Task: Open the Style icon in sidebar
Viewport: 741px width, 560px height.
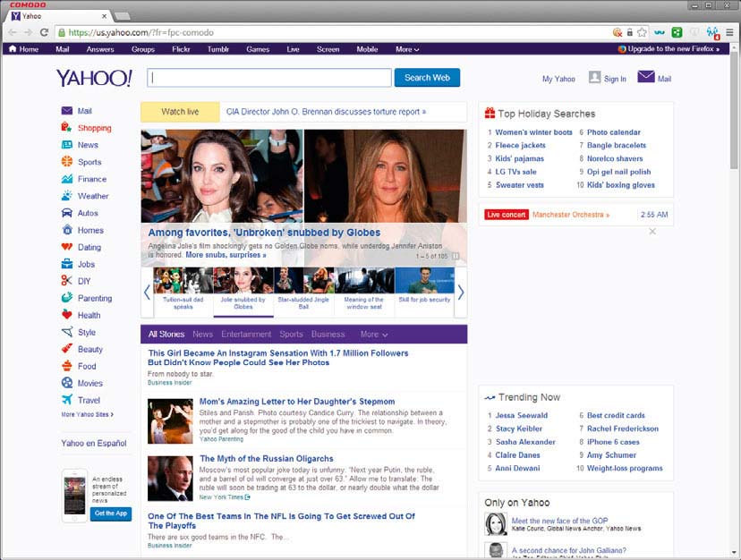Action: (x=66, y=332)
